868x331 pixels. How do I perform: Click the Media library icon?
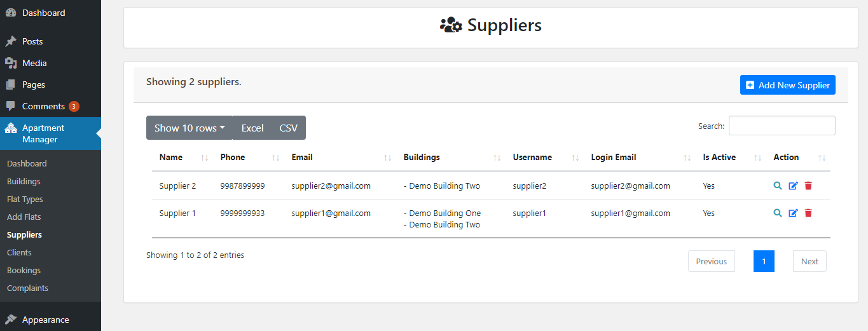tap(11, 63)
